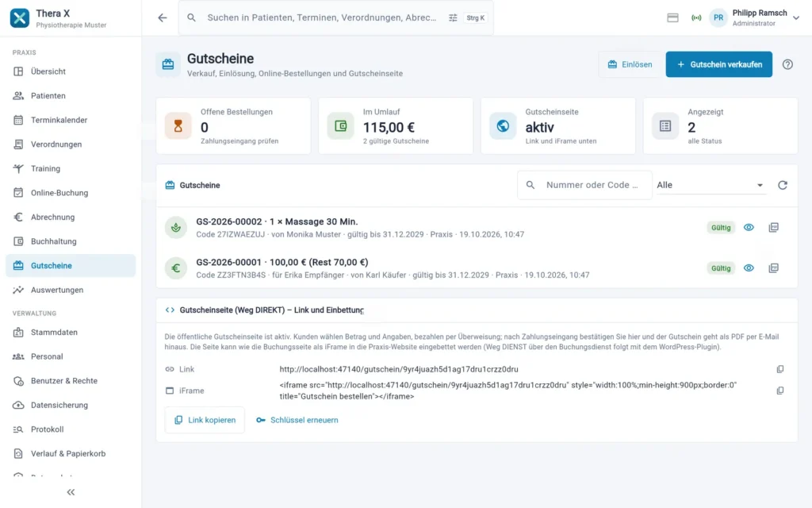Refresh the Gutscheine list
This screenshot has width=812, height=508.
(782, 185)
